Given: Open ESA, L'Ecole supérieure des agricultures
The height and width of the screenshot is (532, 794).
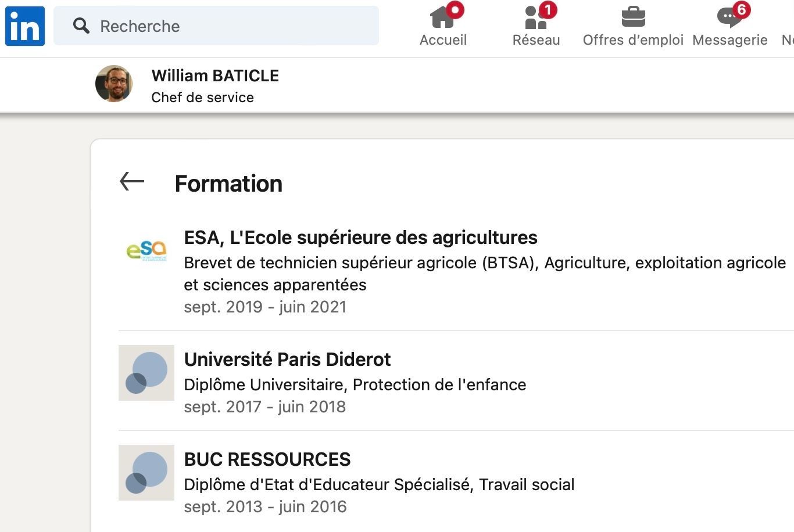Looking at the screenshot, I should coord(360,238).
